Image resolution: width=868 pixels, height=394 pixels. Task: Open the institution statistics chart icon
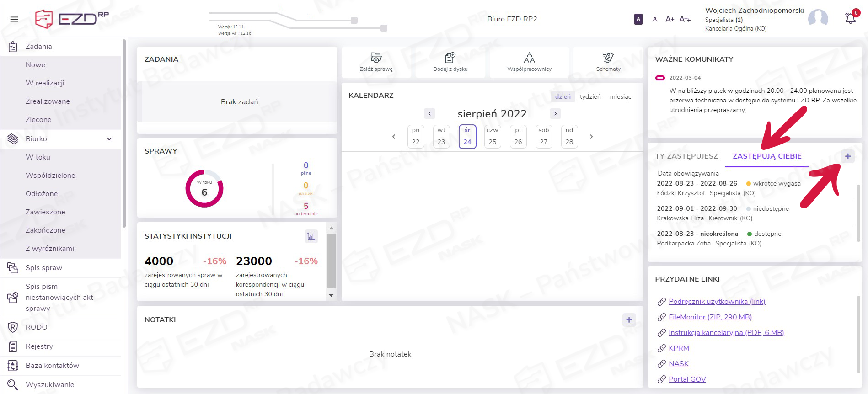[x=311, y=236]
